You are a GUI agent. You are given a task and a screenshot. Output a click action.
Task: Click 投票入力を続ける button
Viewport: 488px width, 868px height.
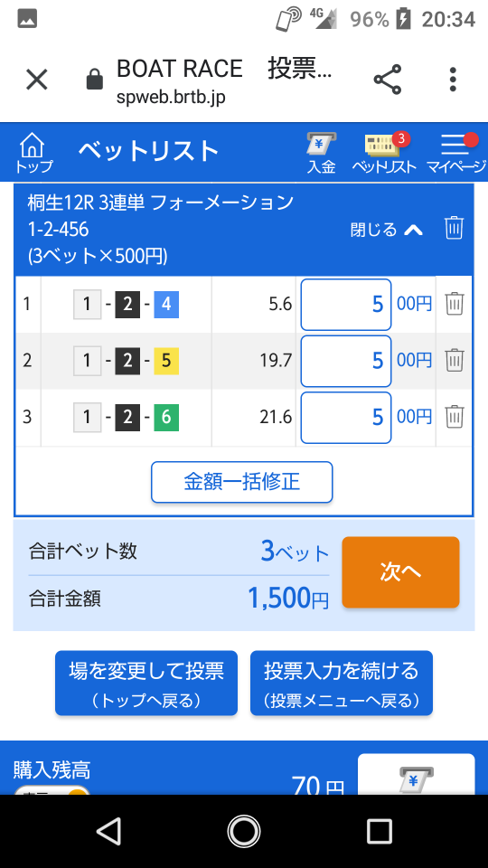pyautogui.click(x=342, y=684)
